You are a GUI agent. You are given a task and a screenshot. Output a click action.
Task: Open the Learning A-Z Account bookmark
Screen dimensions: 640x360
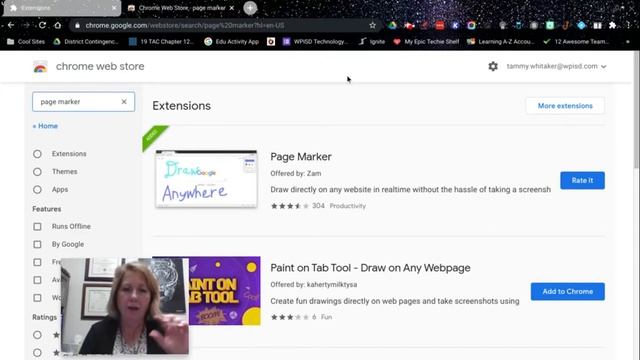tap(501, 42)
